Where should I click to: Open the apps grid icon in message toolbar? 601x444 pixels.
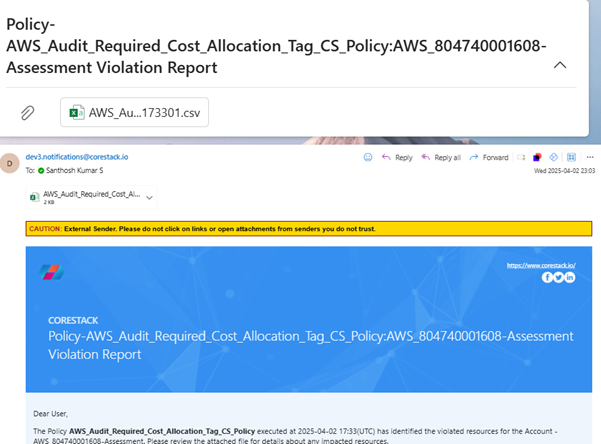pos(571,157)
